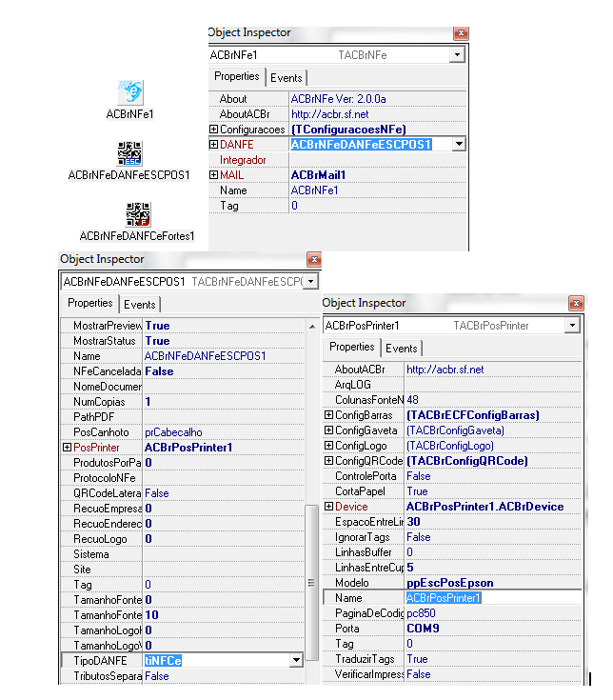Image resolution: width=613 pixels, height=700 pixels.
Task: Open the ACBrNFe1 component selector dropdown
Action: tap(457, 55)
